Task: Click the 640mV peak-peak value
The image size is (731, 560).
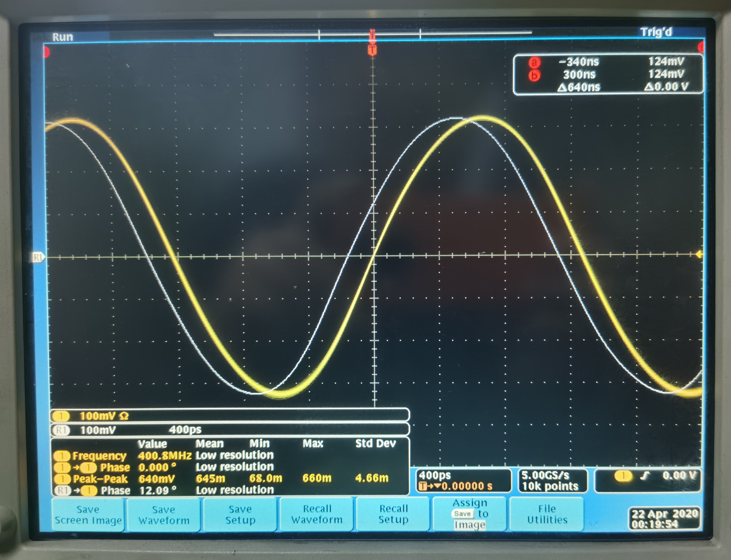Action: pos(157,479)
